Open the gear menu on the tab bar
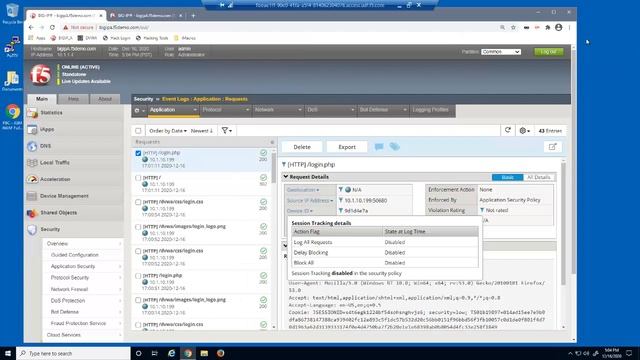Screen dimensions: 640x360 [139, 110]
